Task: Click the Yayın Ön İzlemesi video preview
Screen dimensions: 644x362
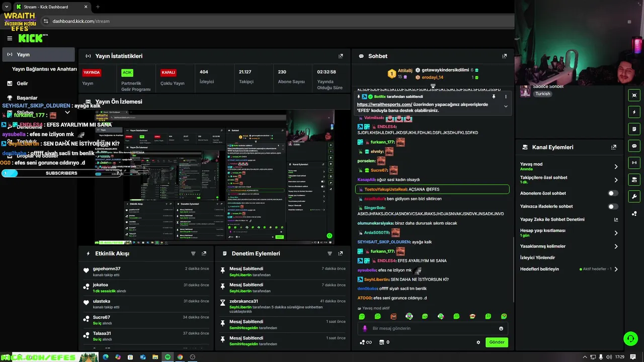Action: pos(214,177)
